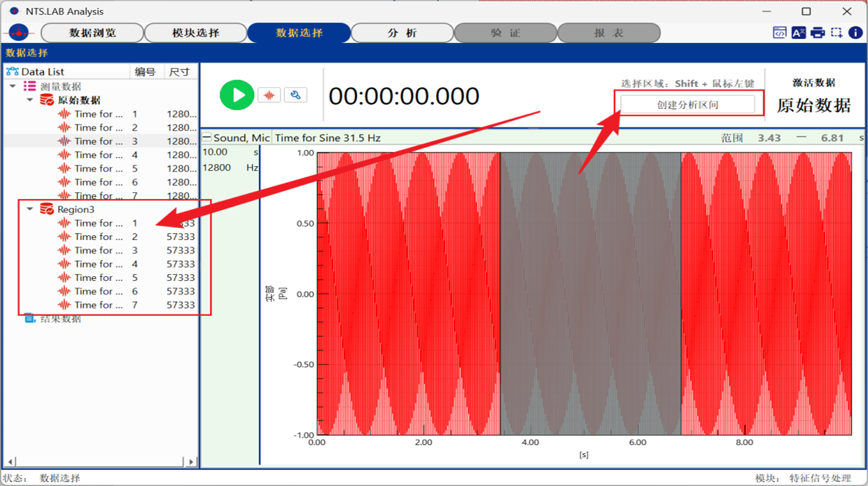Collapse the Region3 tree node
The height and width of the screenshot is (486, 868).
[30, 209]
